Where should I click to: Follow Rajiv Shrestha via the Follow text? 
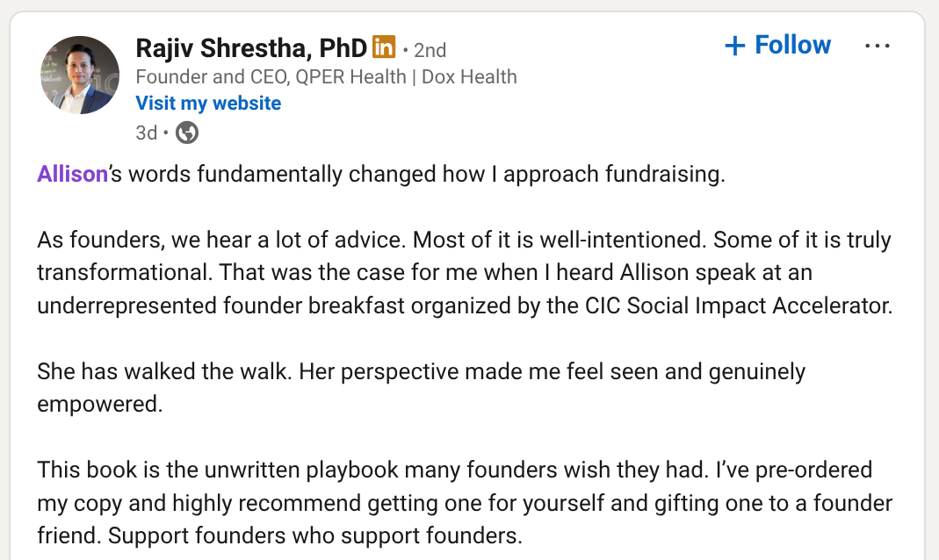[x=792, y=46]
